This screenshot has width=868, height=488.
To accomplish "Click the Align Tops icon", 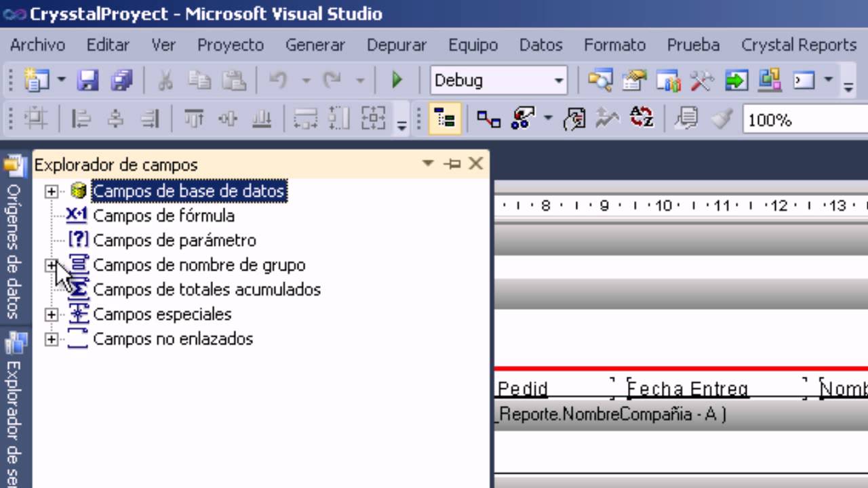I will 194,119.
